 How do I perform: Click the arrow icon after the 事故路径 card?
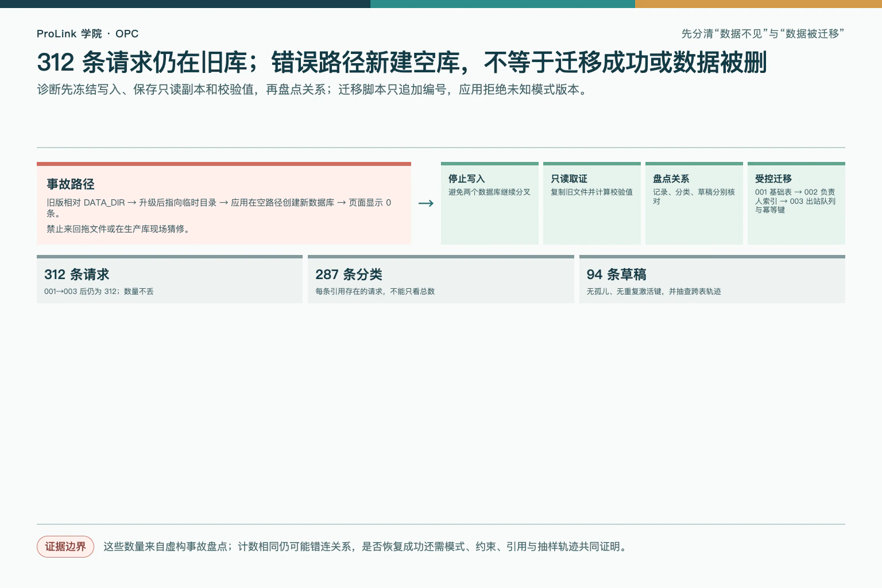pos(426,203)
